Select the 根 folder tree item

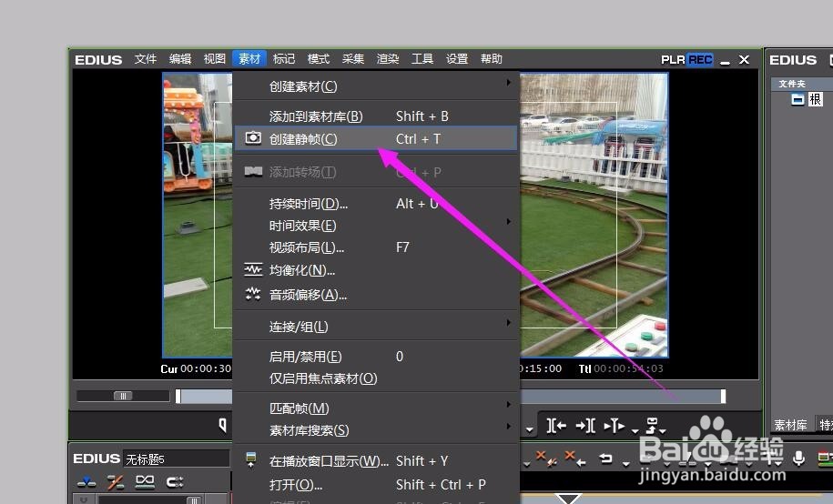(816, 99)
